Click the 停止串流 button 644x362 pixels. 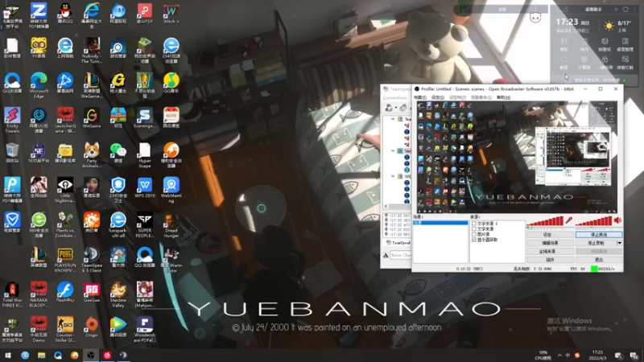(598, 235)
